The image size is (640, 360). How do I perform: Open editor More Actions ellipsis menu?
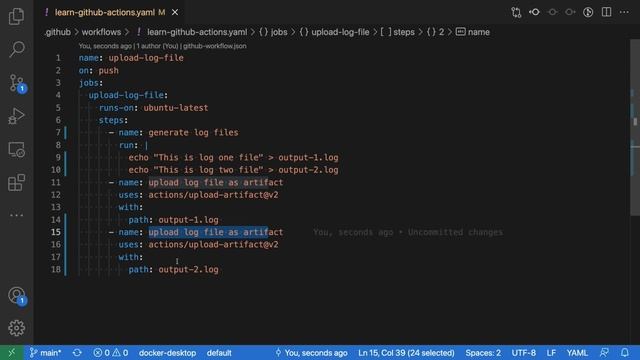(624, 12)
